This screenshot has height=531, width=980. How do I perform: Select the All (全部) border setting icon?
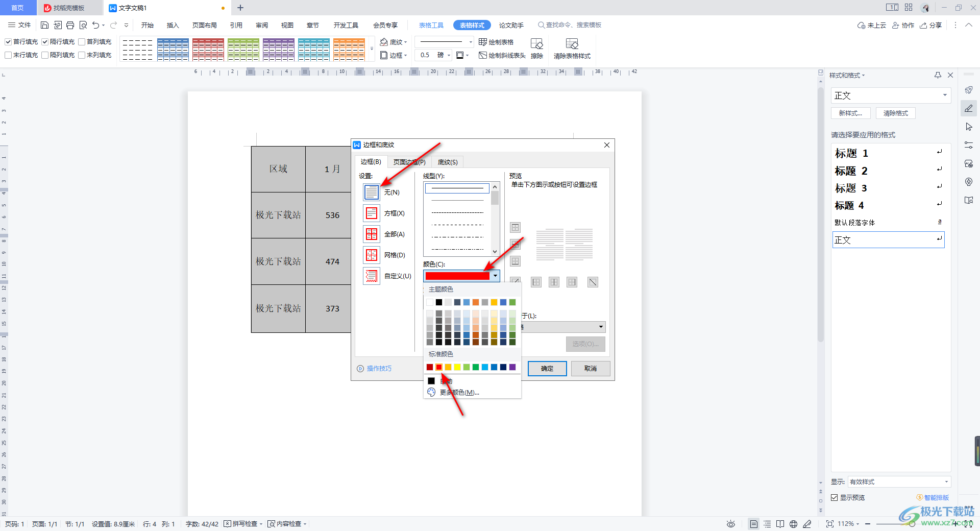click(372, 234)
